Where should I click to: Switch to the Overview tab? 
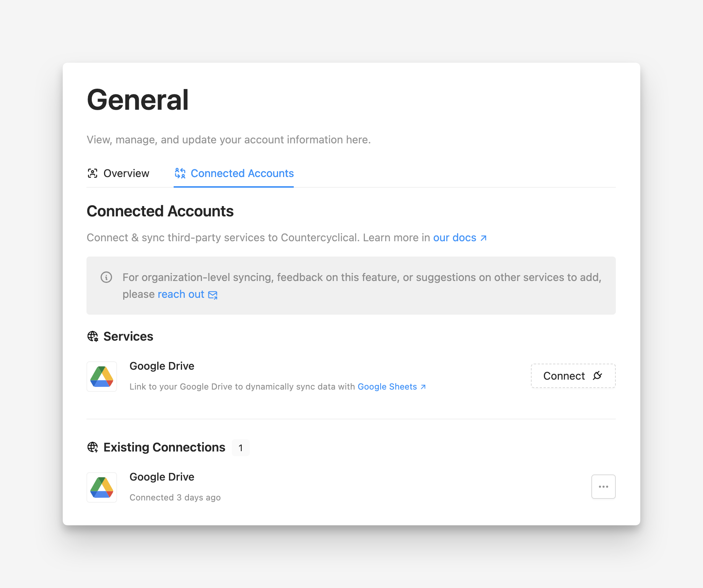[126, 173]
